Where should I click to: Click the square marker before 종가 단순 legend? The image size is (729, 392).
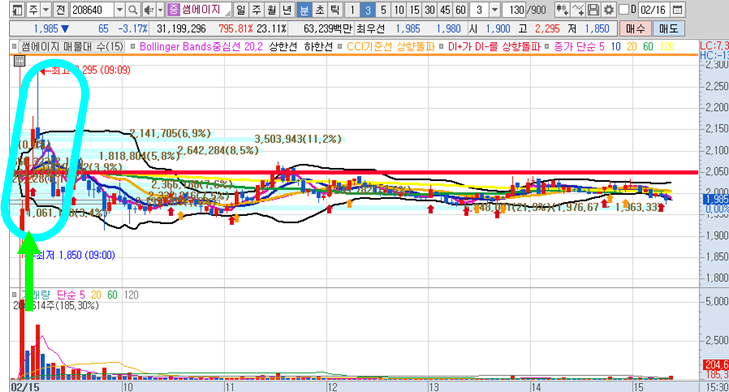(547, 47)
